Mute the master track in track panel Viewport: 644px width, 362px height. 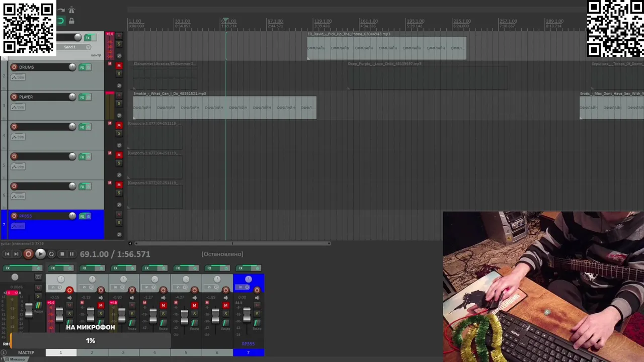(x=119, y=36)
